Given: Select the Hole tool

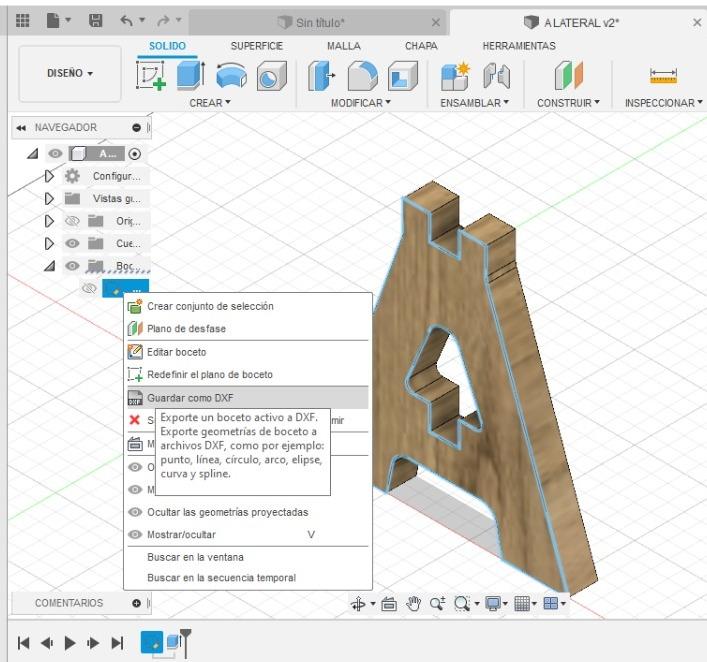Looking at the screenshot, I should [271, 75].
